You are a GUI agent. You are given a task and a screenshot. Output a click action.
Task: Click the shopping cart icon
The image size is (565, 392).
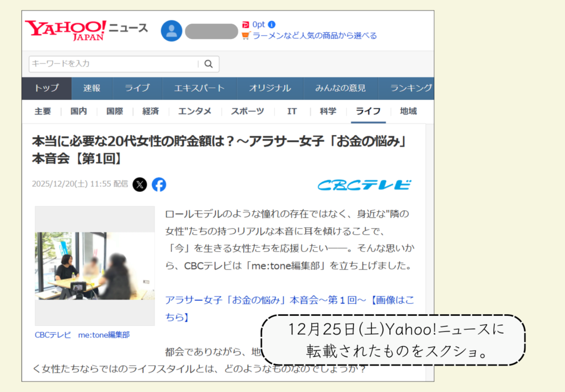246,36
